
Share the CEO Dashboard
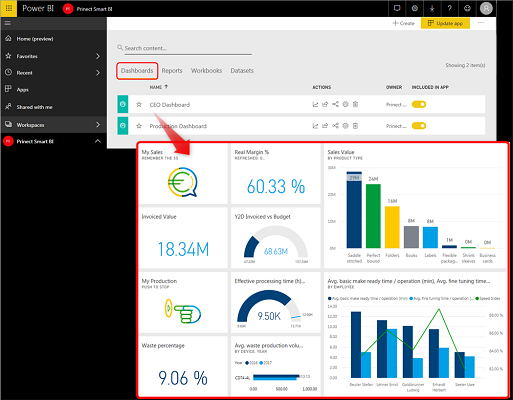(x=325, y=105)
